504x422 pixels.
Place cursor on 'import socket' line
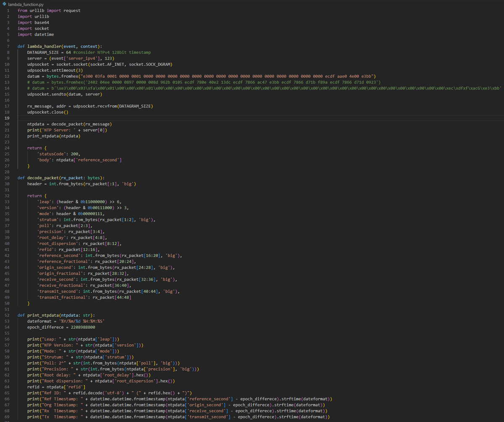click(x=33, y=29)
